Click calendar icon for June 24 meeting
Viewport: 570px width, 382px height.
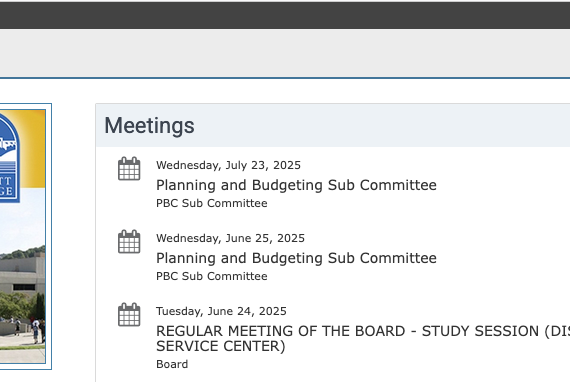(129, 315)
